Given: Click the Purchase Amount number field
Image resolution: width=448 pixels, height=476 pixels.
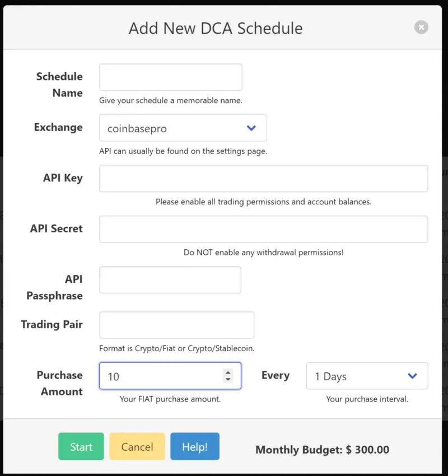Looking at the screenshot, I should pos(170,376).
